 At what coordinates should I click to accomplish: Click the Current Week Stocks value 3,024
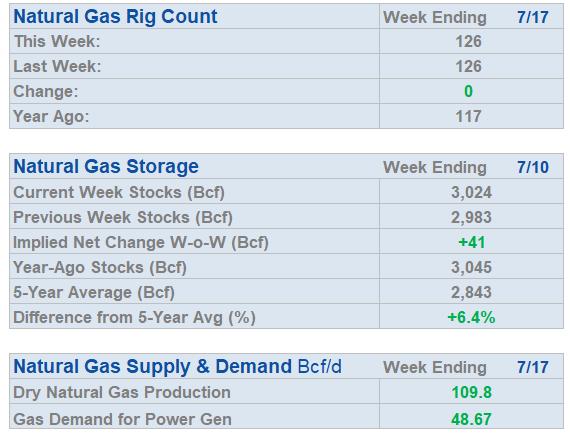pos(471,192)
